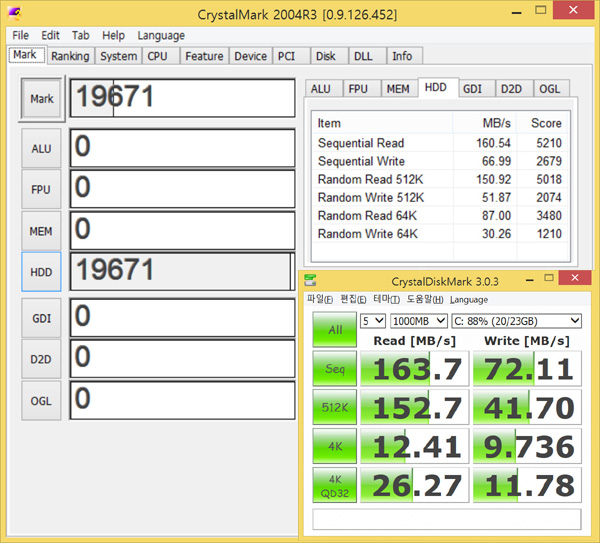Click the MB/s column header
The height and width of the screenshot is (543, 600).
pyautogui.click(x=484, y=123)
